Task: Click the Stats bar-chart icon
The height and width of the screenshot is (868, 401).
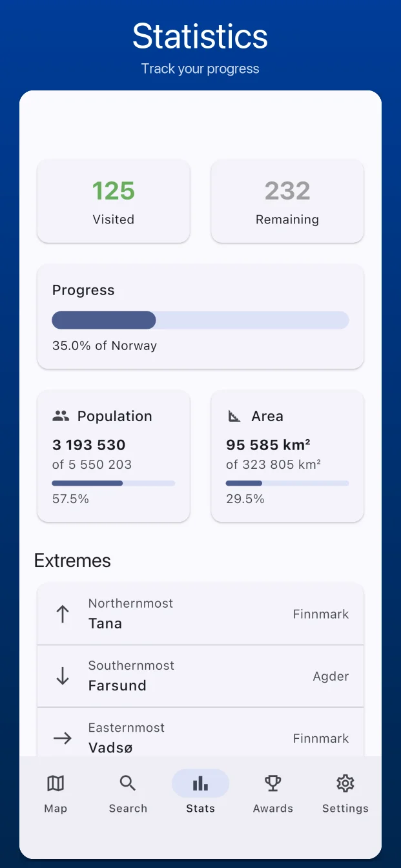Action: tap(200, 782)
